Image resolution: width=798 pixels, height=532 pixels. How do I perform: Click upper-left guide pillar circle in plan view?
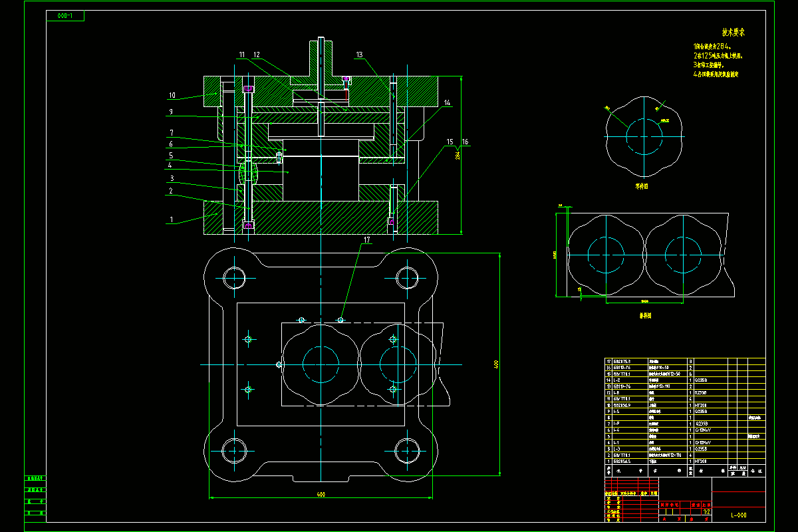tap(235, 278)
